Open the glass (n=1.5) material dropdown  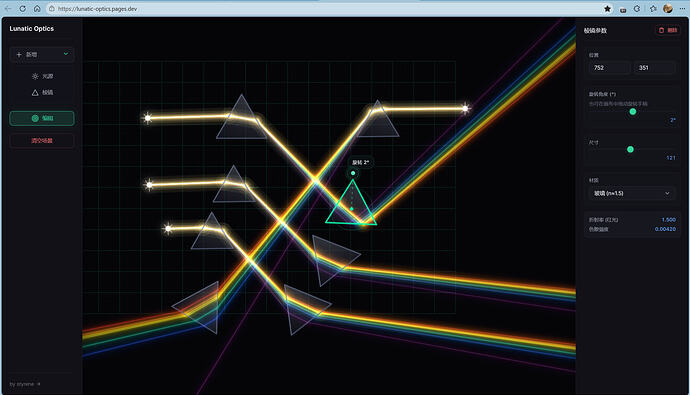click(x=631, y=194)
